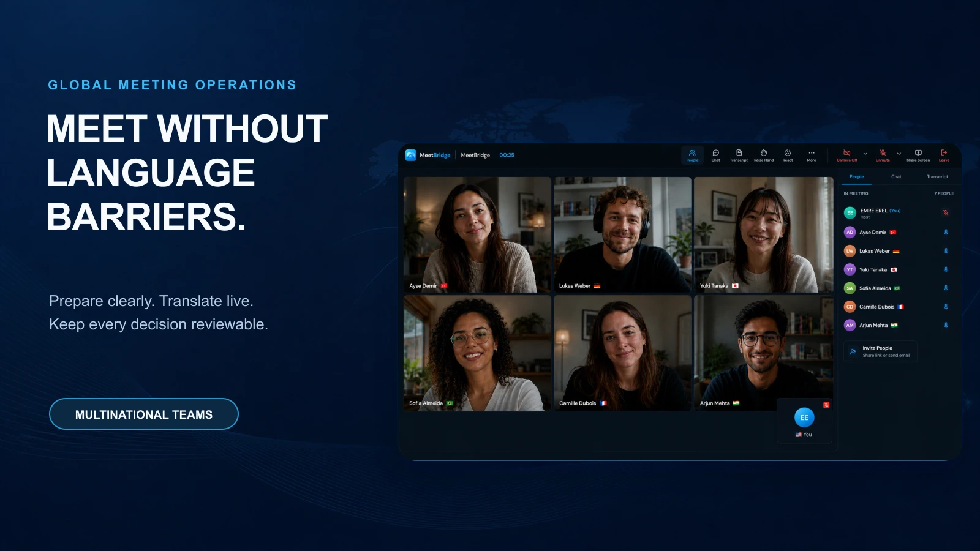Expand microphone options dropdown arrow
980x551 pixels.
point(899,154)
